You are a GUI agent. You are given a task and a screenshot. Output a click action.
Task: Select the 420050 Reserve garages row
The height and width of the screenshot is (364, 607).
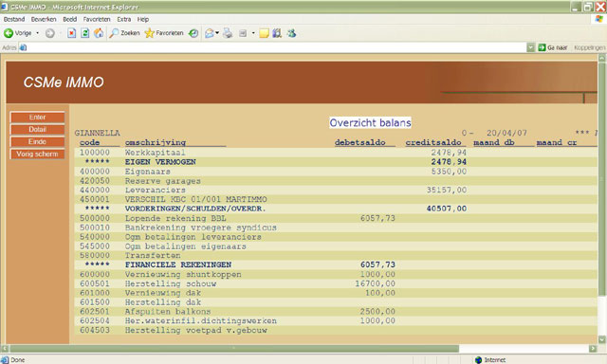point(336,181)
